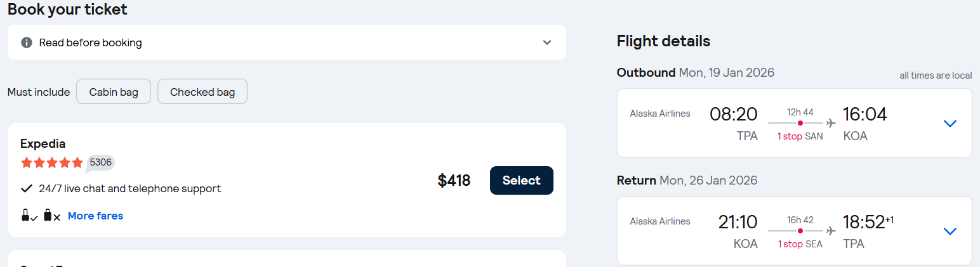Image resolution: width=980 pixels, height=267 pixels.
Task: Expand outbound flight details chevron
Action: click(950, 124)
